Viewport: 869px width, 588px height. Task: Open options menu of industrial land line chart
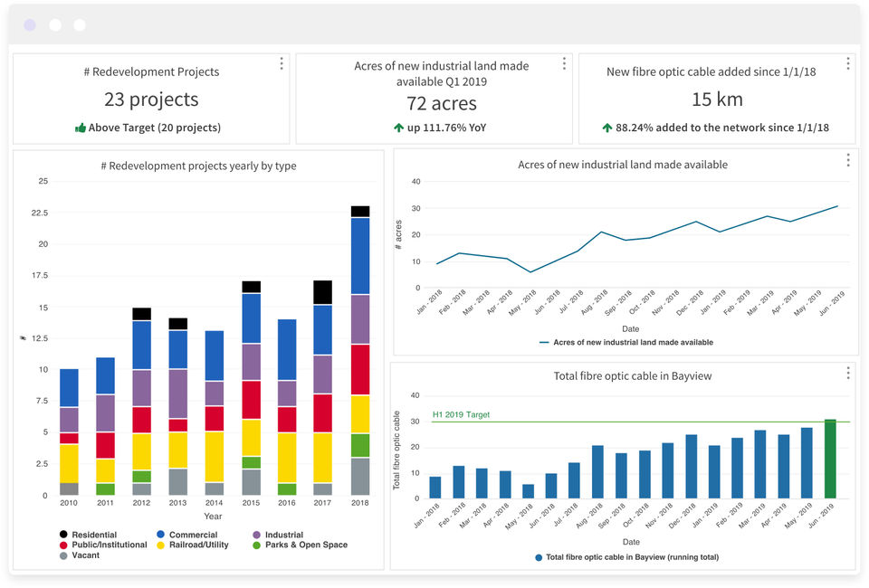click(x=848, y=160)
